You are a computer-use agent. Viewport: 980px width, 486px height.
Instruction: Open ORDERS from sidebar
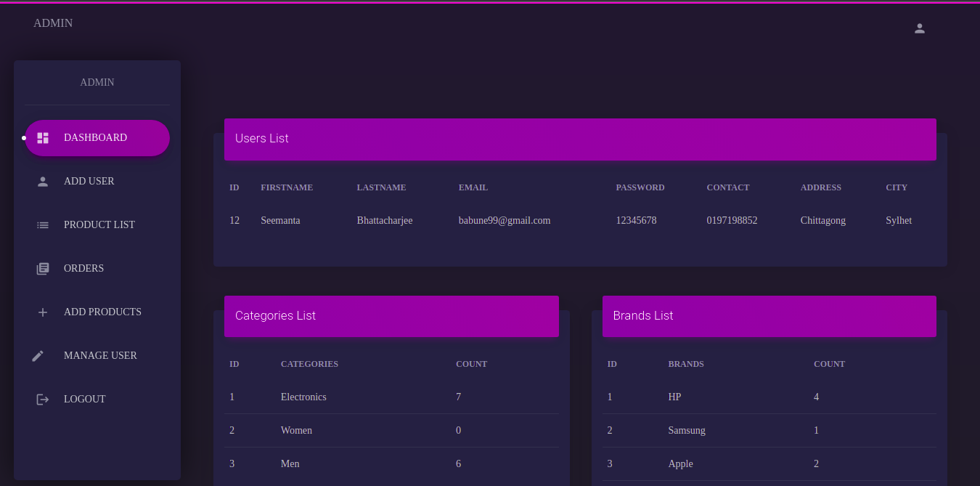point(97,269)
